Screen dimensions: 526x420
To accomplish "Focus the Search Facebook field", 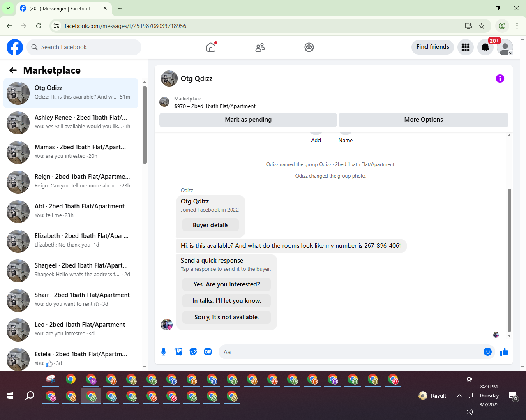I will point(84,47).
